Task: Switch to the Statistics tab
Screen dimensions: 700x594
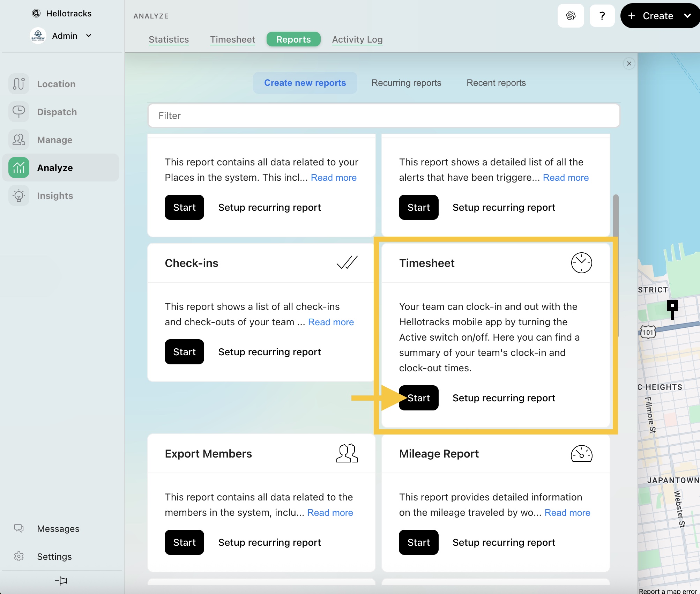Action: pos(169,39)
